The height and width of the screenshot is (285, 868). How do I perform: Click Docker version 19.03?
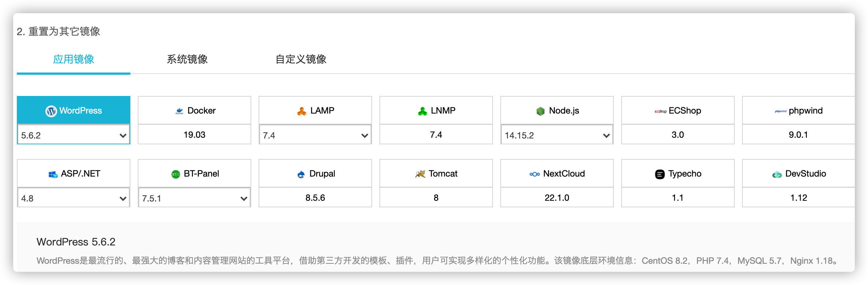tap(194, 135)
